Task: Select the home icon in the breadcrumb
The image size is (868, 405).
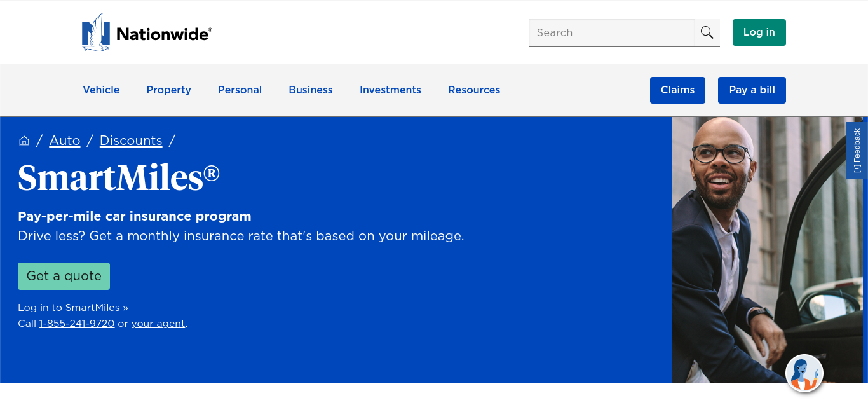Action: pyautogui.click(x=24, y=140)
